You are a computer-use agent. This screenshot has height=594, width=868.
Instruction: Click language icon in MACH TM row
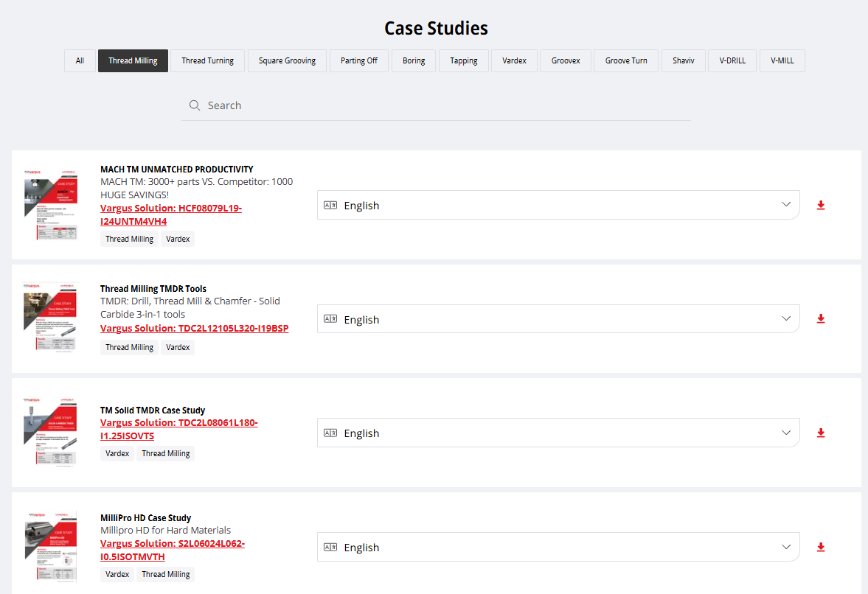pyautogui.click(x=330, y=206)
